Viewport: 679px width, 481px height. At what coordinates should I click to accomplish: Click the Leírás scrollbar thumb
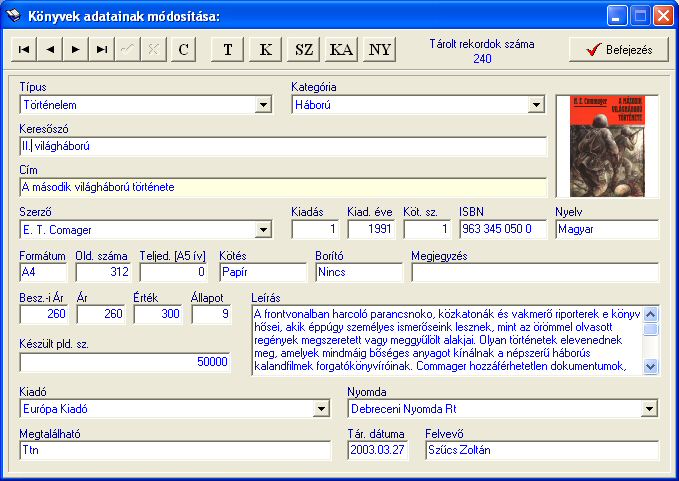point(650,329)
